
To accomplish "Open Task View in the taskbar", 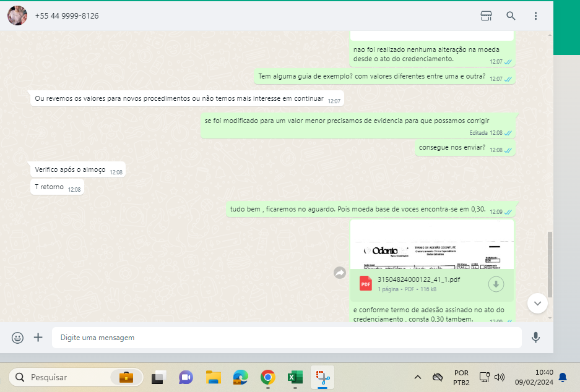I will coord(158,377).
